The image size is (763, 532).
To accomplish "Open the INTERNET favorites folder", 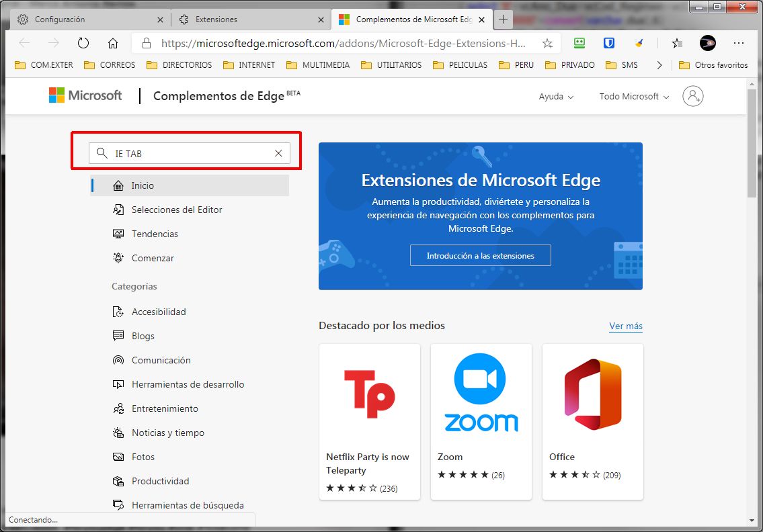I will point(249,64).
